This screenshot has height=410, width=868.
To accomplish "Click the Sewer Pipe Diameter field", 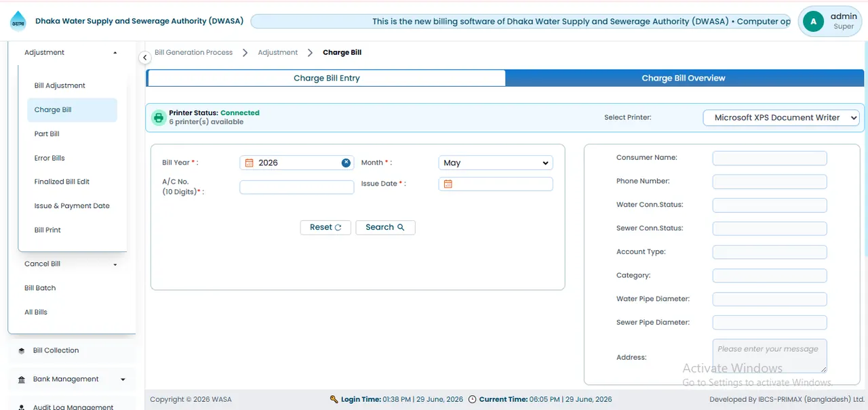I will (x=770, y=323).
